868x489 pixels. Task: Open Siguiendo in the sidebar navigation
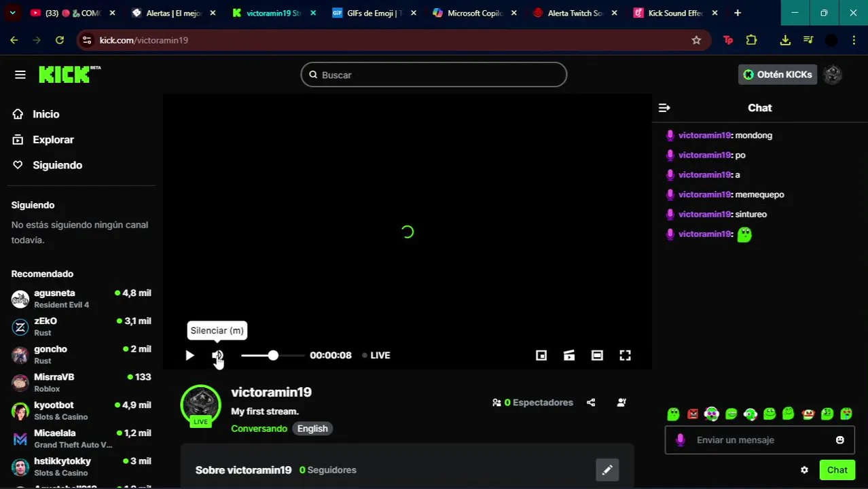tap(47, 165)
